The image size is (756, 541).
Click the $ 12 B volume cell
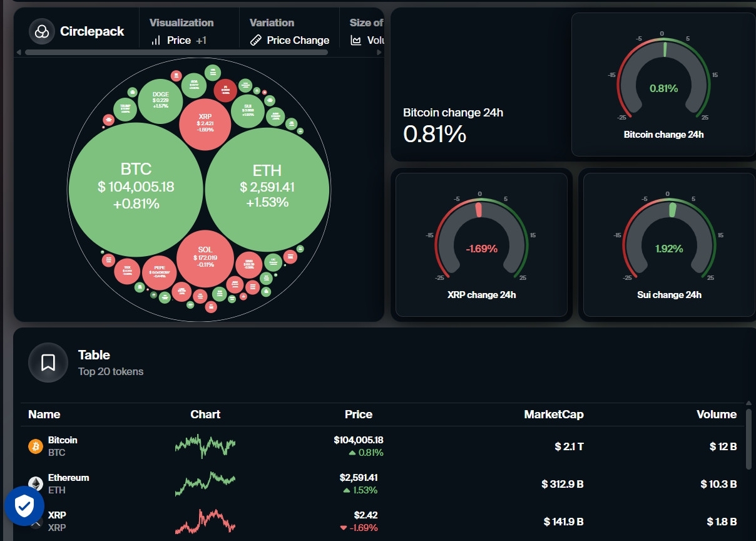coord(723,446)
